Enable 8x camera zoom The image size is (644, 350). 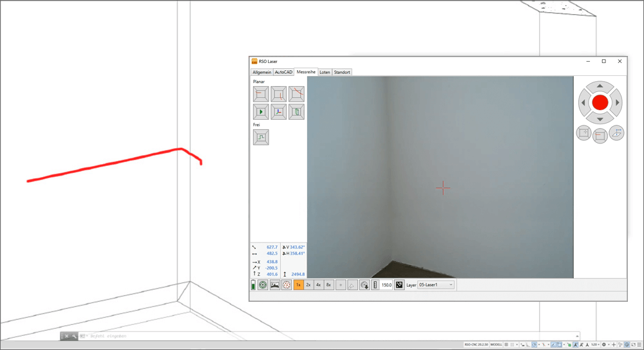(328, 285)
